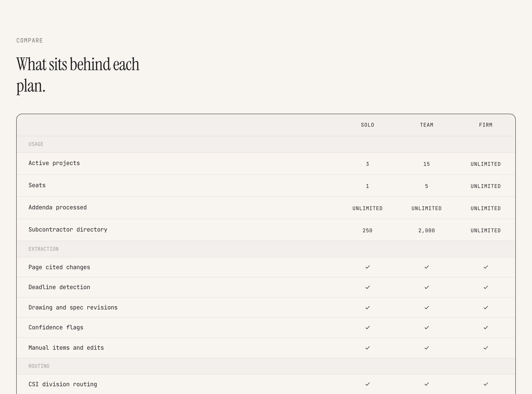This screenshot has width=532, height=394.
Task: Click the Addenda processed row label
Action: tap(57, 208)
